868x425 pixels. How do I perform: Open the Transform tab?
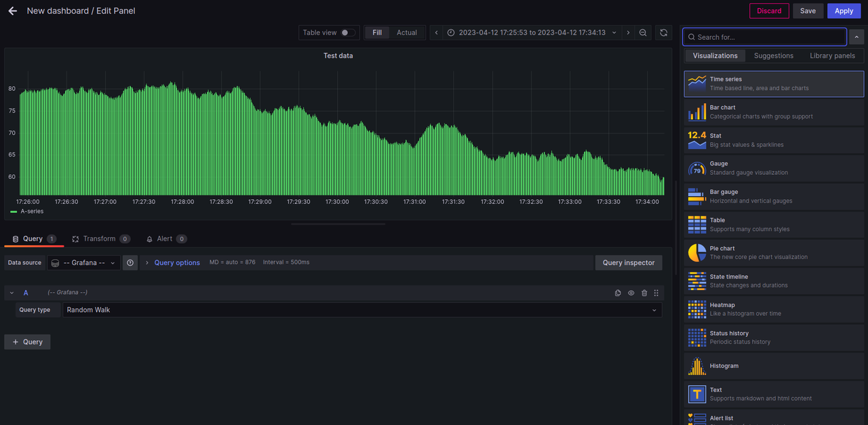click(101, 239)
